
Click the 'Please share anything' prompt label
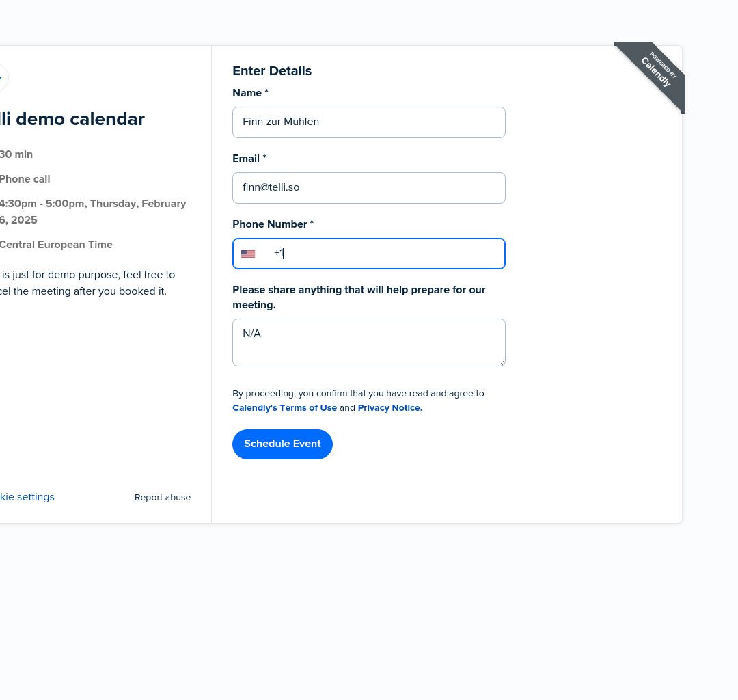[359, 297]
